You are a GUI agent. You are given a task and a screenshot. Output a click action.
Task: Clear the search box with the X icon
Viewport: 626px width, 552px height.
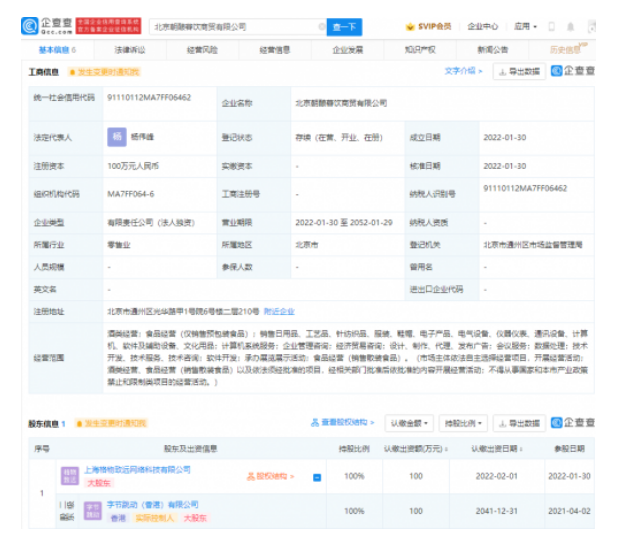321,27
